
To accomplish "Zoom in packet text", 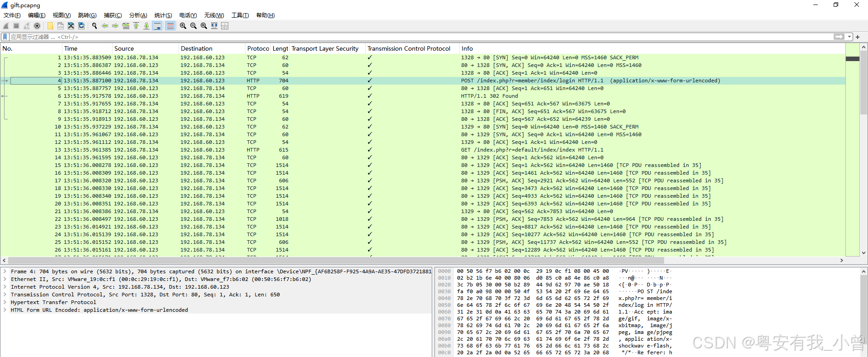I will (x=183, y=26).
